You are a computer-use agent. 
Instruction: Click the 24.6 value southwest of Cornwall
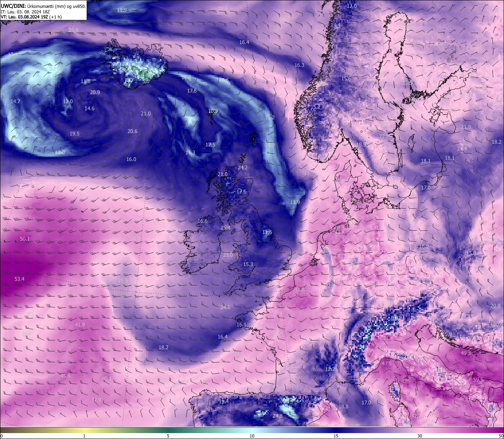(225, 307)
